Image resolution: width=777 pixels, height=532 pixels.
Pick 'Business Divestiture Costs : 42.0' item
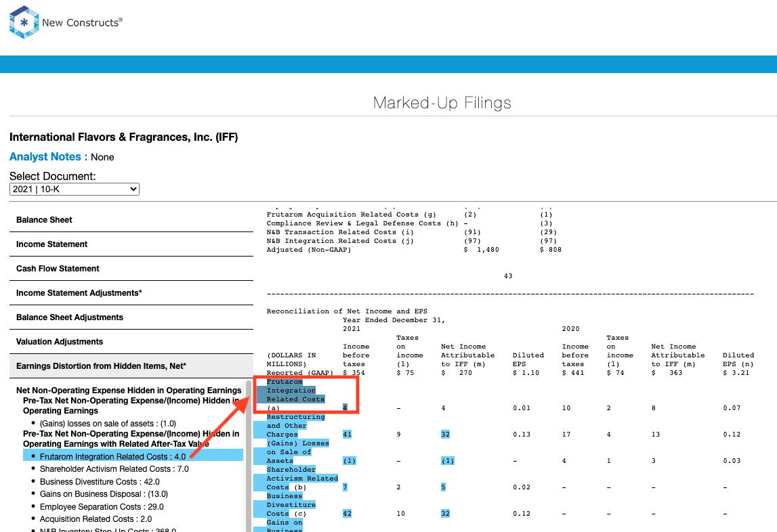100,482
